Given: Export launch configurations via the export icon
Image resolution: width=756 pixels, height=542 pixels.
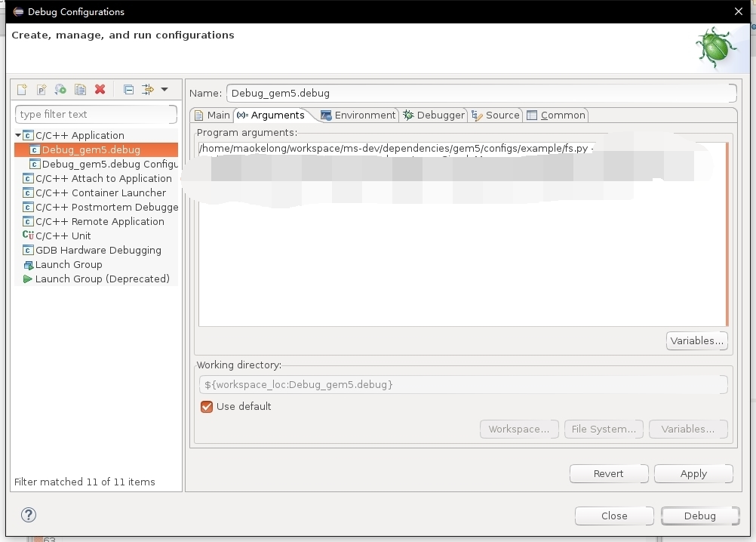Looking at the screenshot, I should (x=60, y=89).
